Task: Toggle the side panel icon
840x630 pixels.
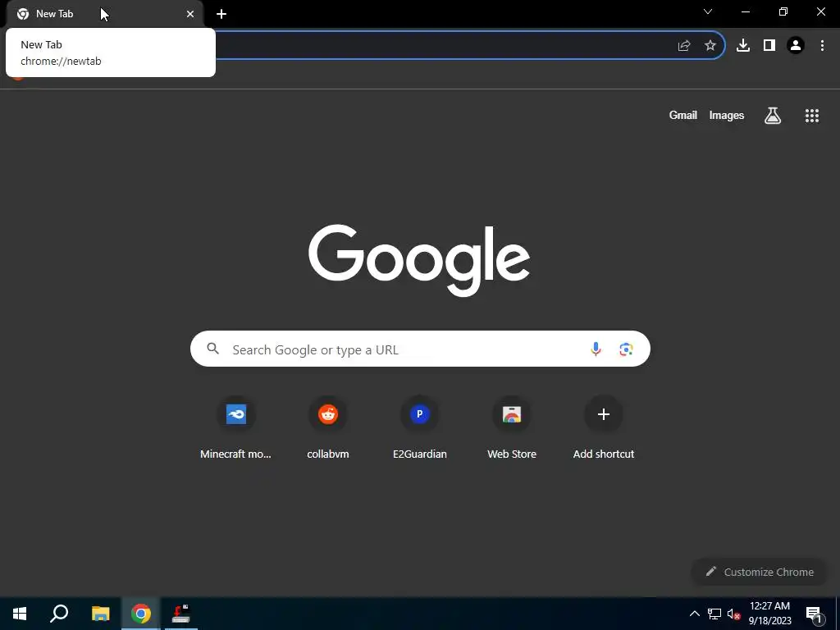Action: click(769, 46)
